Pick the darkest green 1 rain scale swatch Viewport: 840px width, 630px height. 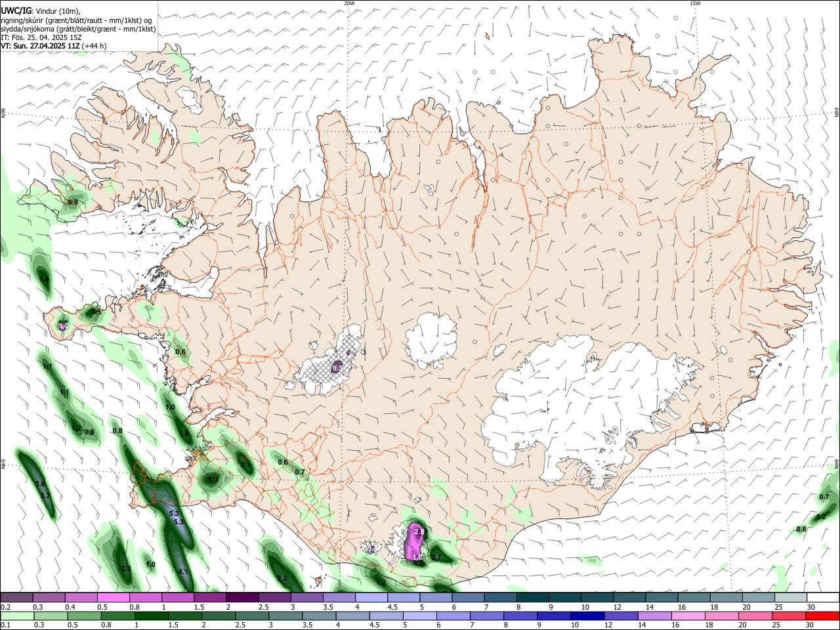click(x=151, y=616)
